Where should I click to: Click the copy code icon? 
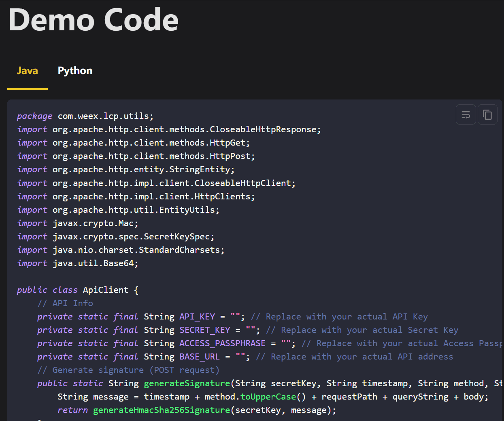(x=487, y=115)
